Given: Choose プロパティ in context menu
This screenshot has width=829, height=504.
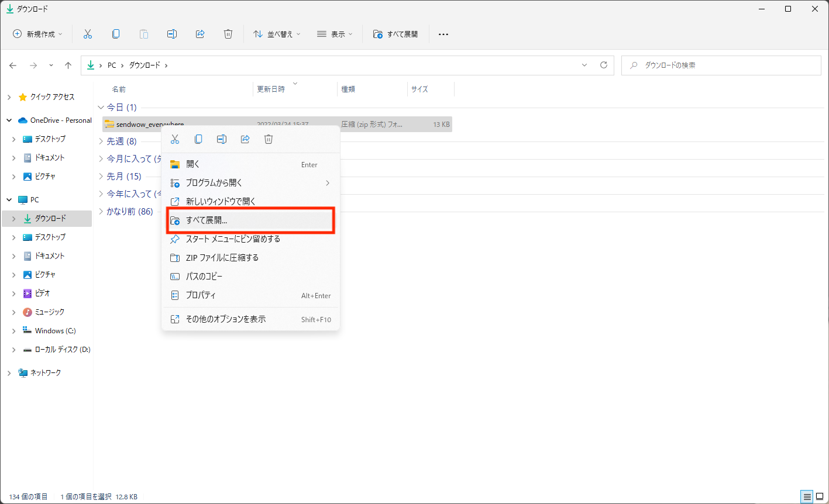Looking at the screenshot, I should click(x=250, y=295).
